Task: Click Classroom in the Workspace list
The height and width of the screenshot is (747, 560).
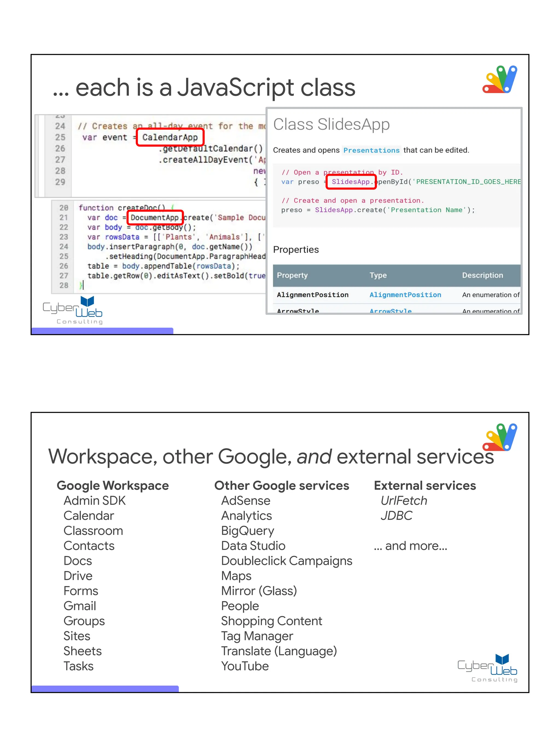Action: point(93,531)
